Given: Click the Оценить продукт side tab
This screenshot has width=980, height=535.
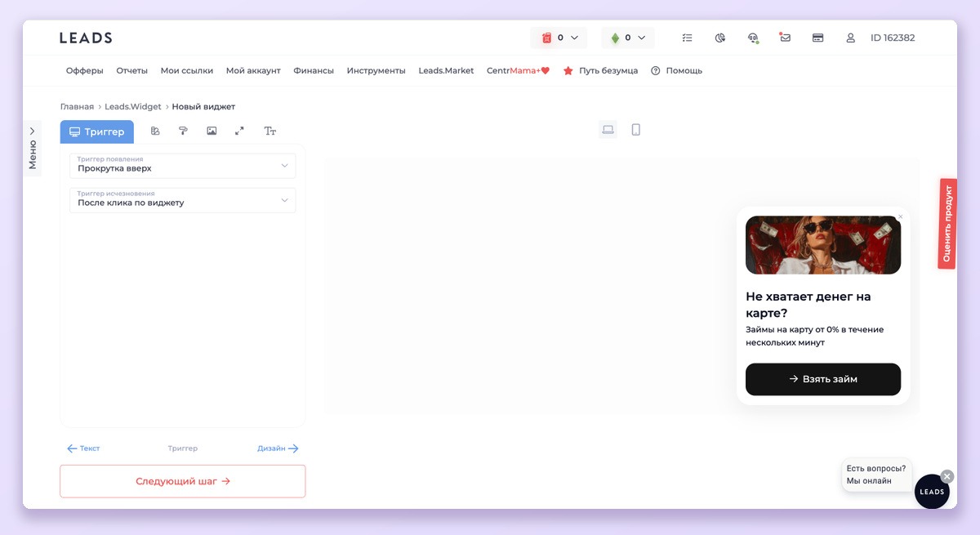Looking at the screenshot, I should (x=947, y=224).
